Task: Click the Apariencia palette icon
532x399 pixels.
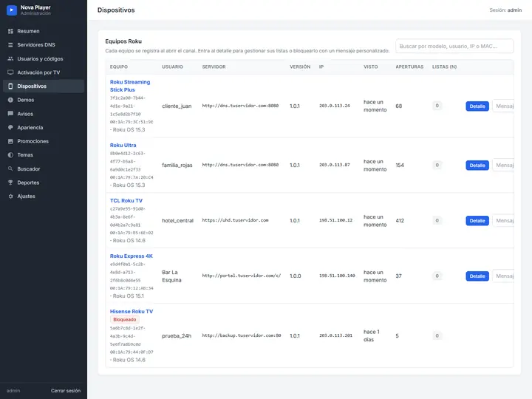Action: 10,128
